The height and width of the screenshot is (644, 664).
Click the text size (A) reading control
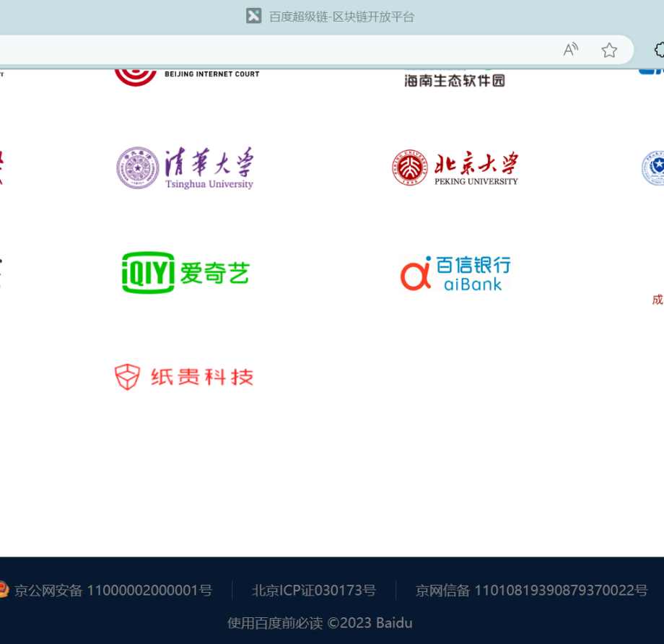pyautogui.click(x=570, y=49)
